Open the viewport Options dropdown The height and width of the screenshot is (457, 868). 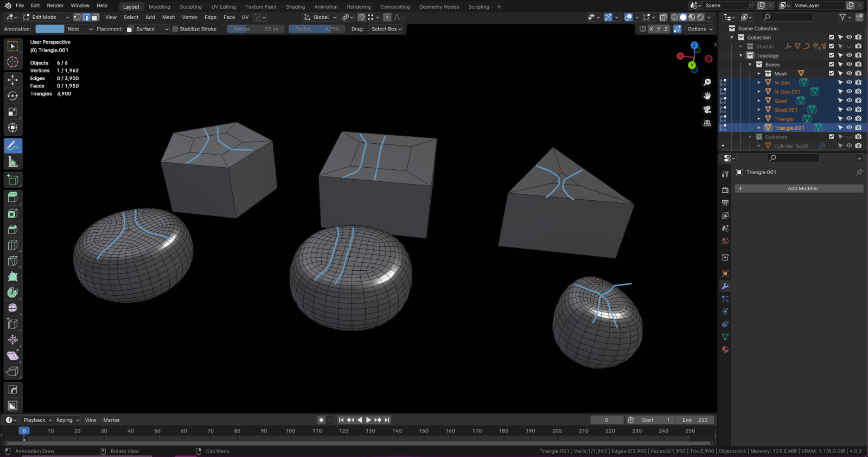coord(699,29)
